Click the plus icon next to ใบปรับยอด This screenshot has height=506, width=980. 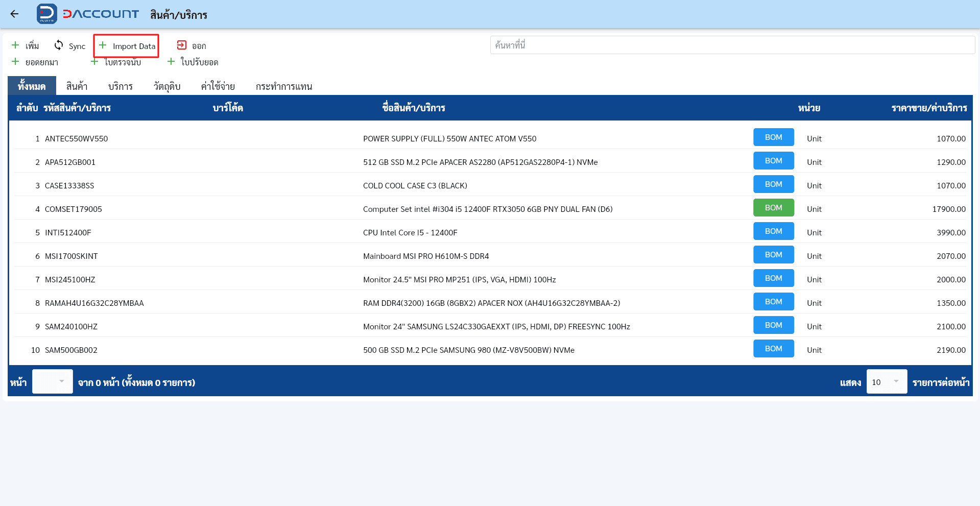coord(171,61)
